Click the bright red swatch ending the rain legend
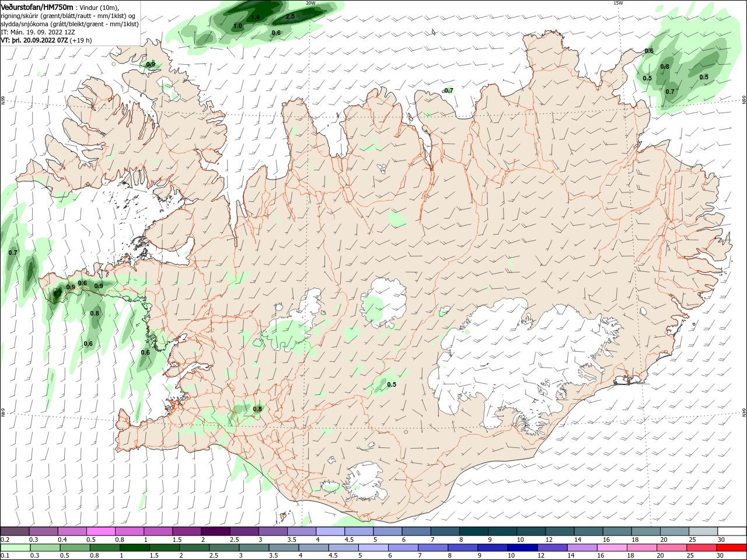747x560 pixels. (x=732, y=548)
